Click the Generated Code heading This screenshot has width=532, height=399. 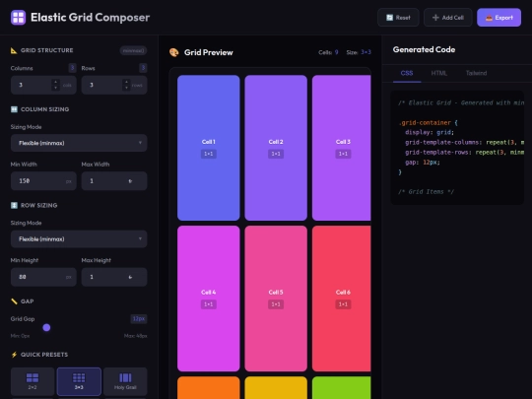tap(424, 49)
